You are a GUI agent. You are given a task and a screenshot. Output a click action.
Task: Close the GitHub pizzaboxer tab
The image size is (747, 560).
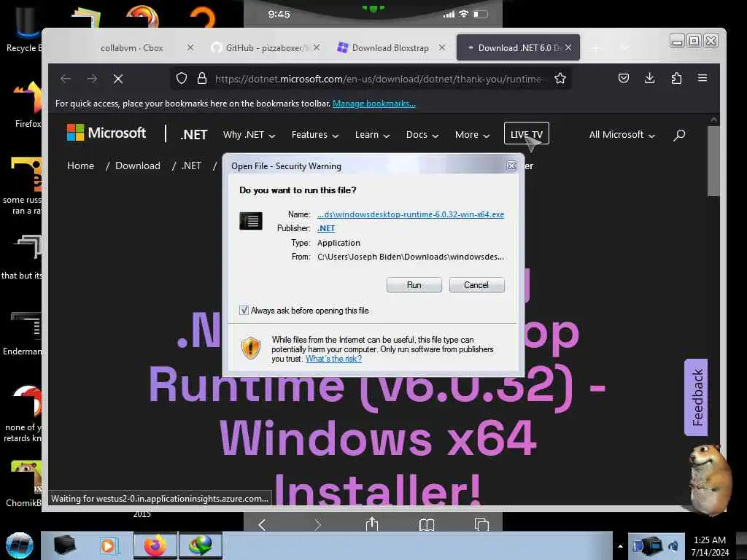(x=317, y=47)
